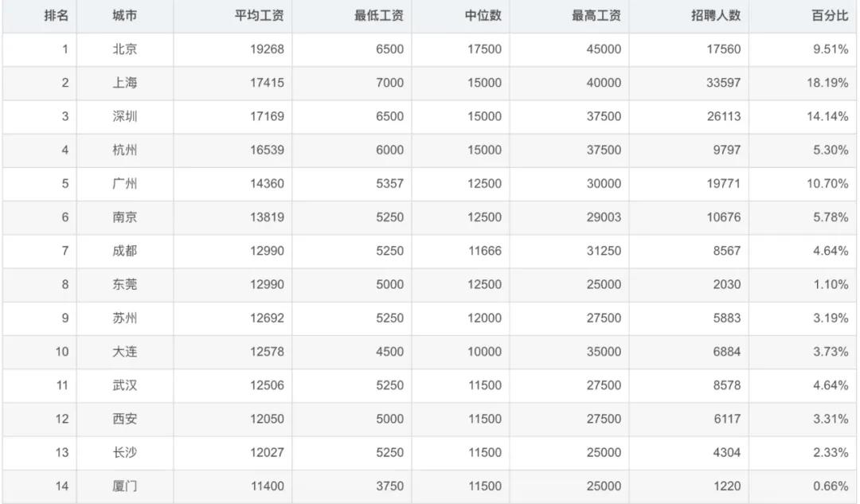Select the 最低工资 column header
Screen dimensions: 860x504
click(379, 16)
